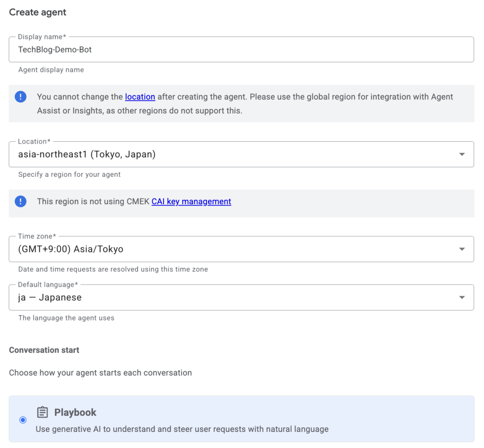Screen dimensions: 484x448
Task: Click the Time zone dropdown arrow icon
Action: click(x=462, y=249)
